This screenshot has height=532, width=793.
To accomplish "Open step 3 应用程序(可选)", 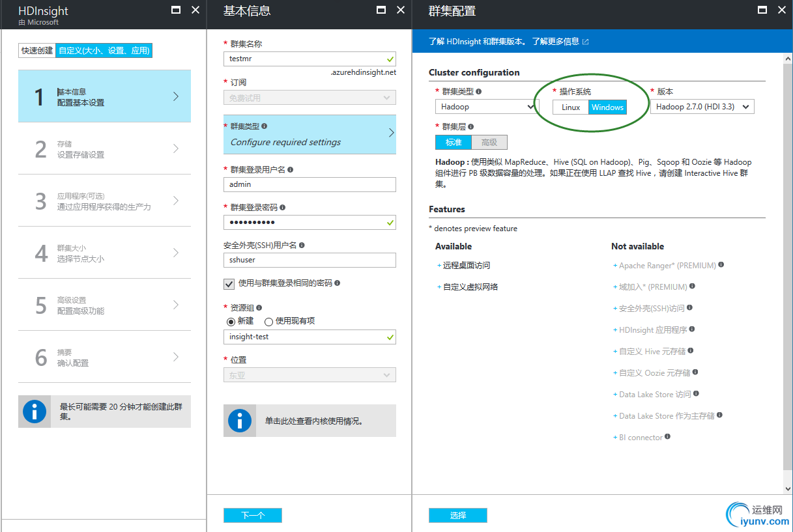I will pos(104,201).
